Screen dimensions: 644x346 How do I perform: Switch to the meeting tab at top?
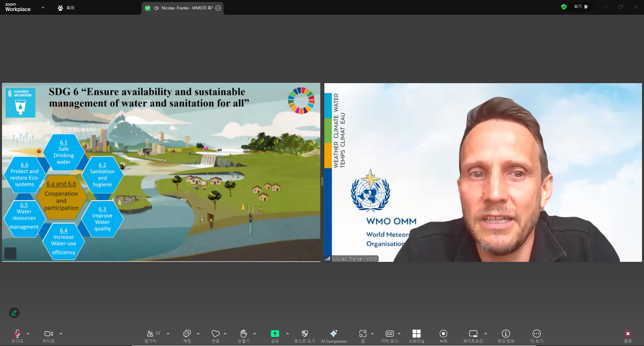coord(66,8)
